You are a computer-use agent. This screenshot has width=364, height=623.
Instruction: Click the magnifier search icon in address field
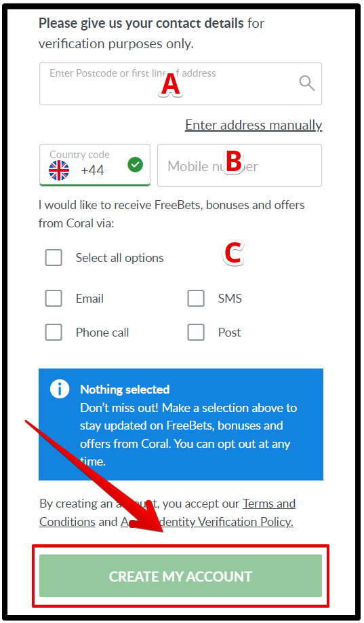tap(307, 83)
